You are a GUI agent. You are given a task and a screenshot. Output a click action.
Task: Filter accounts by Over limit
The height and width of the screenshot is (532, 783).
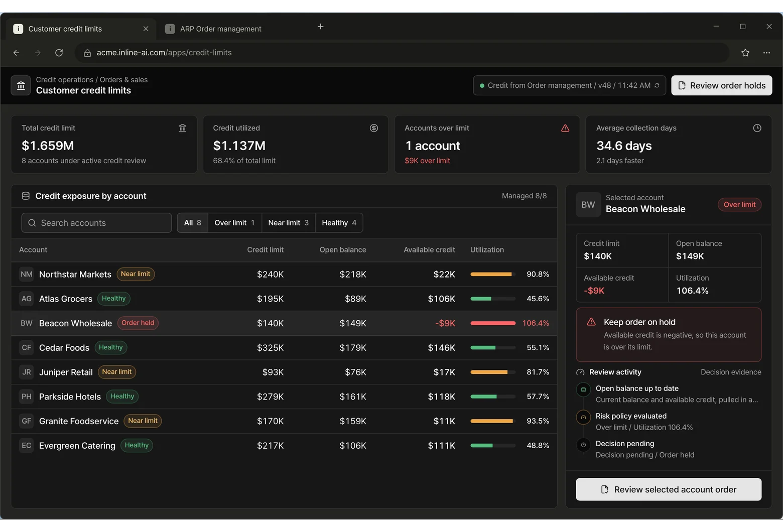pyautogui.click(x=235, y=223)
